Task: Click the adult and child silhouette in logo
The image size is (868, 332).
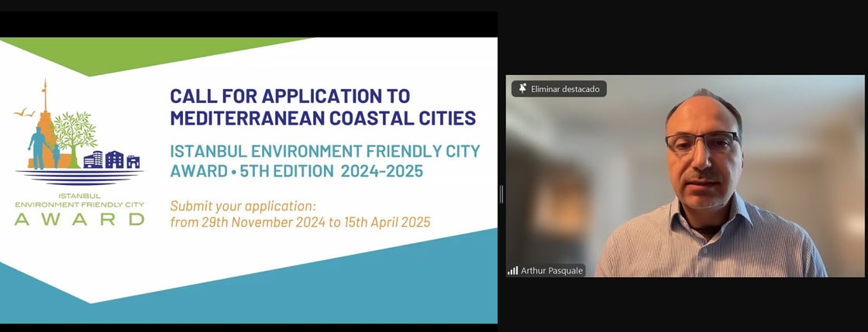Action: [x=41, y=149]
